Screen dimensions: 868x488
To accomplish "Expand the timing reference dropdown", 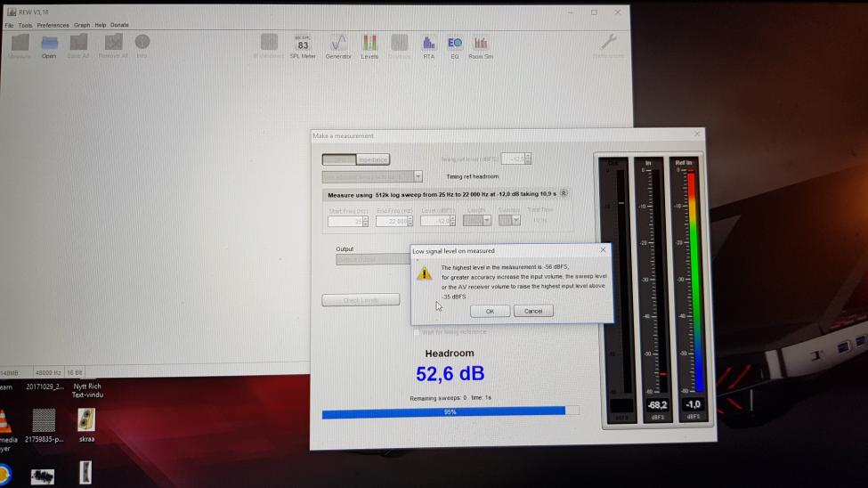I will coord(418,176).
